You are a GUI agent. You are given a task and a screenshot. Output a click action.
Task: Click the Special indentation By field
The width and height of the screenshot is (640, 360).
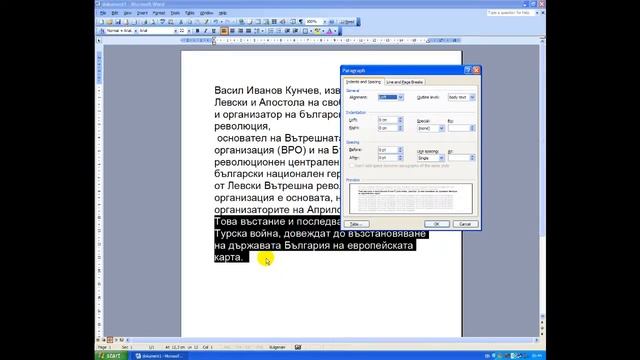pyautogui.click(x=459, y=128)
